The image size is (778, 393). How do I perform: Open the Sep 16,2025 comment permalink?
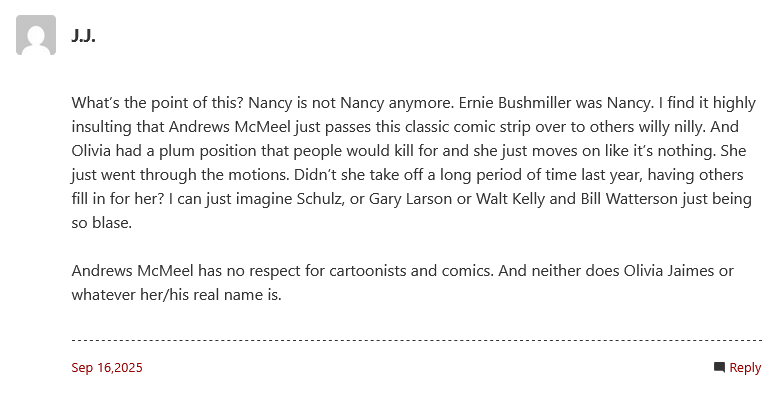pos(107,367)
